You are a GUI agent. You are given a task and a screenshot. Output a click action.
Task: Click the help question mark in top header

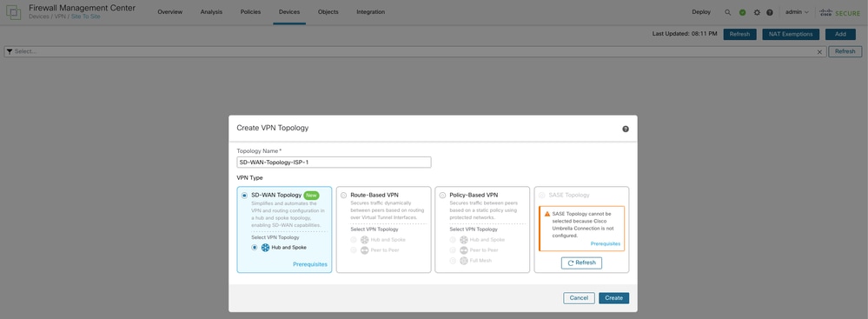tap(770, 12)
